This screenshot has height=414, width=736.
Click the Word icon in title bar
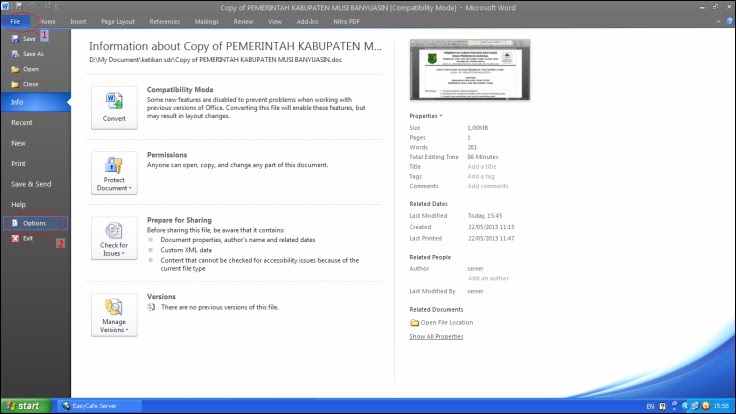[x=5, y=6]
